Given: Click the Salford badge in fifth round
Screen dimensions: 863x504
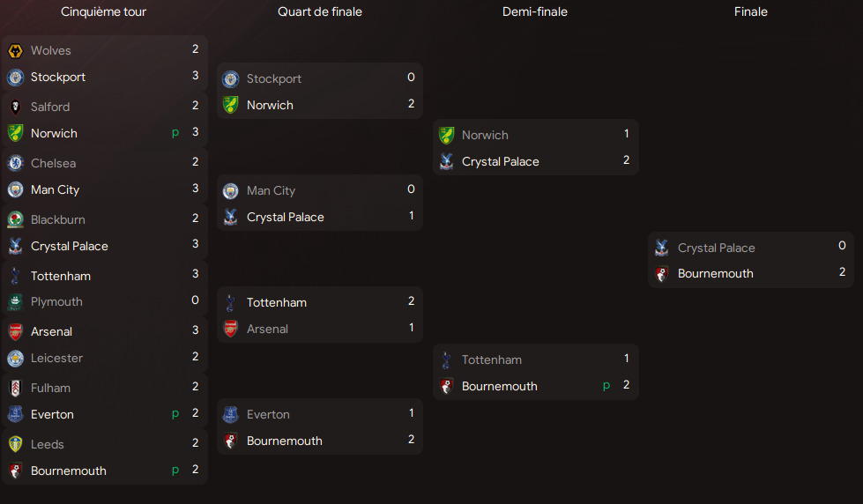Looking at the screenshot, I should click(x=15, y=107).
